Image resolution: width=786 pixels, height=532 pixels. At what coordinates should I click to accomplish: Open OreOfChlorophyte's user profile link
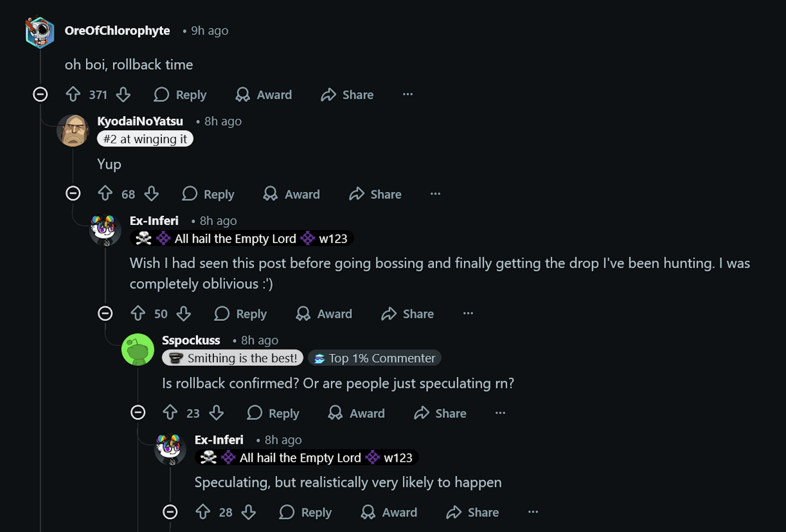117,31
